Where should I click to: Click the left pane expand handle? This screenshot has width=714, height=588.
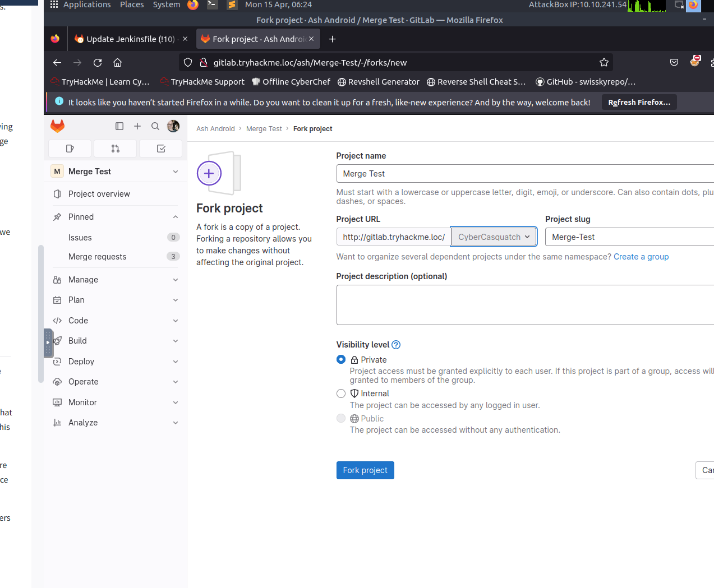coord(48,343)
